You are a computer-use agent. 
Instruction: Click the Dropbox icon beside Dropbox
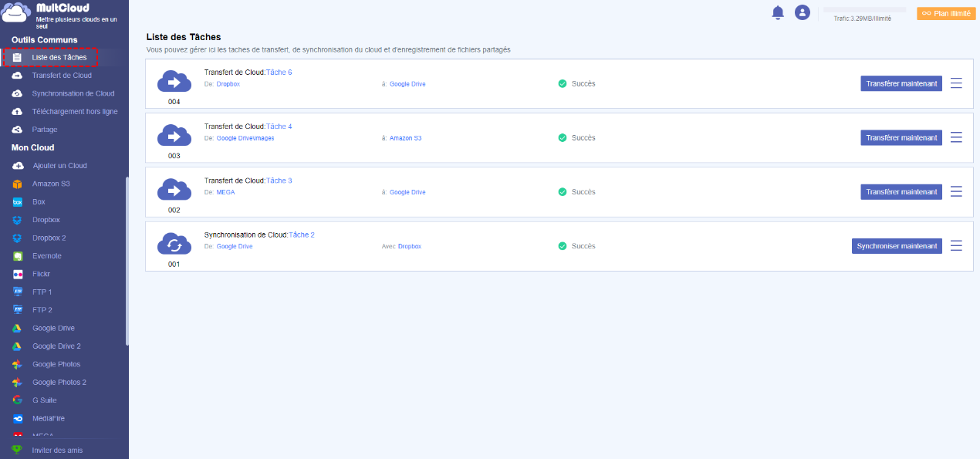point(17,220)
